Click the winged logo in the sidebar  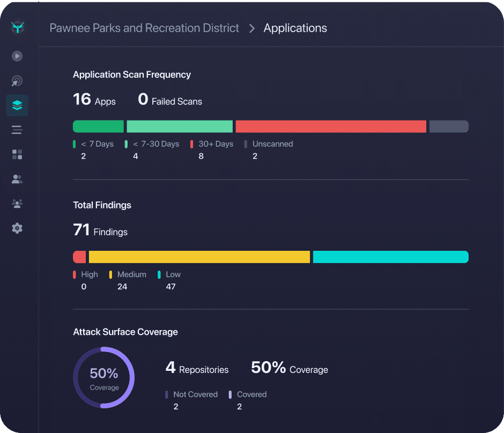(x=17, y=28)
